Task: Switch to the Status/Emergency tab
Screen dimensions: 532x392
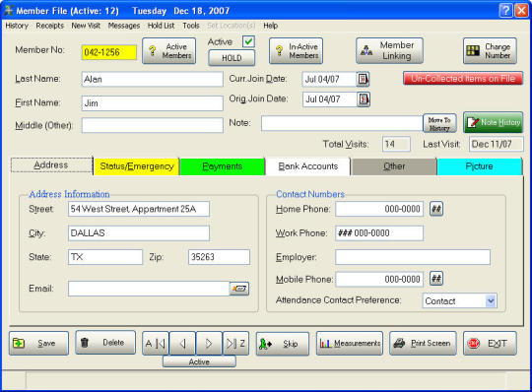Action: [x=137, y=166]
